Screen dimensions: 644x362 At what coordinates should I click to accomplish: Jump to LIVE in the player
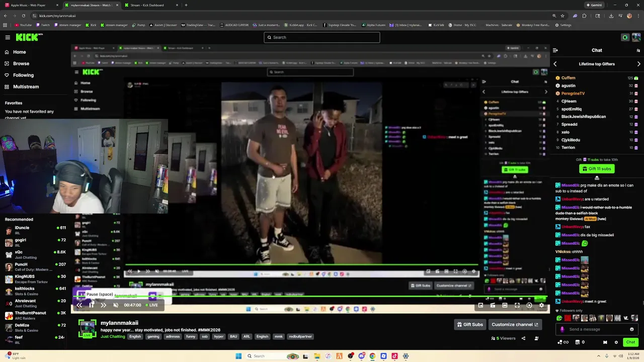click(152, 305)
